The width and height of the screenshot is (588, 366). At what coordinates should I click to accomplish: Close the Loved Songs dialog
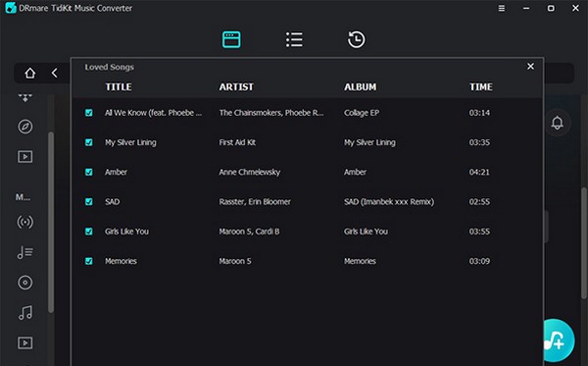530,67
